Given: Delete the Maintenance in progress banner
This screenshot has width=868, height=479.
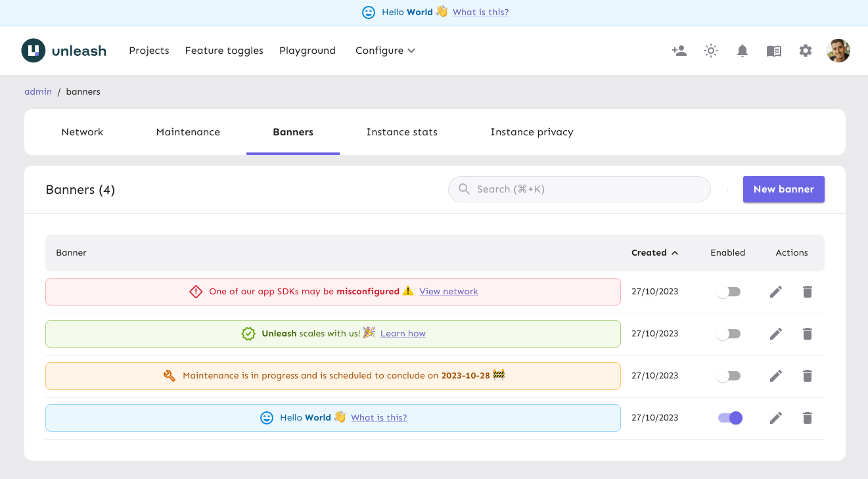Looking at the screenshot, I should [808, 376].
